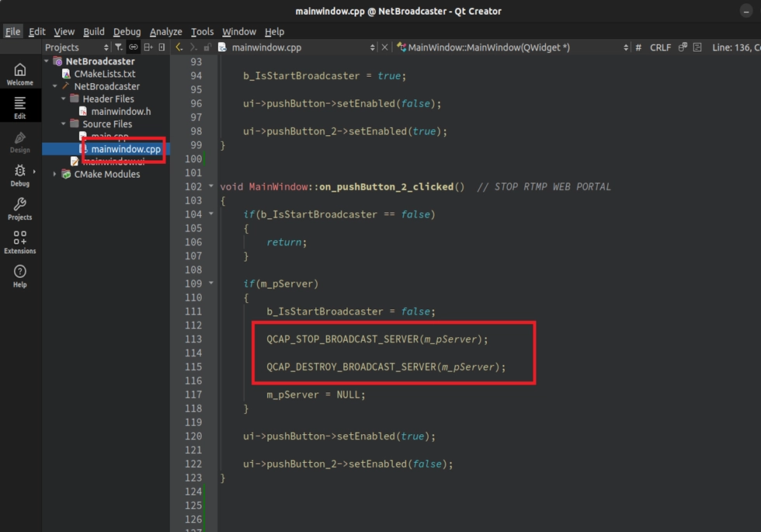The width and height of the screenshot is (761, 532).
Task: Place cursor on QCAP_DESTROY_BROADCAST_SERVER call
Action: [x=386, y=367]
